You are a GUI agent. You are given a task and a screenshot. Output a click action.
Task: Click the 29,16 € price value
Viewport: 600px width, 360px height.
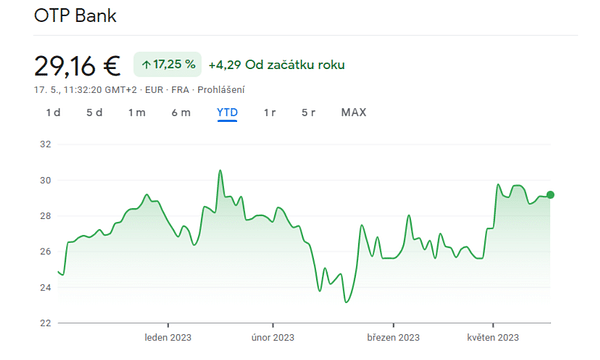77,66
